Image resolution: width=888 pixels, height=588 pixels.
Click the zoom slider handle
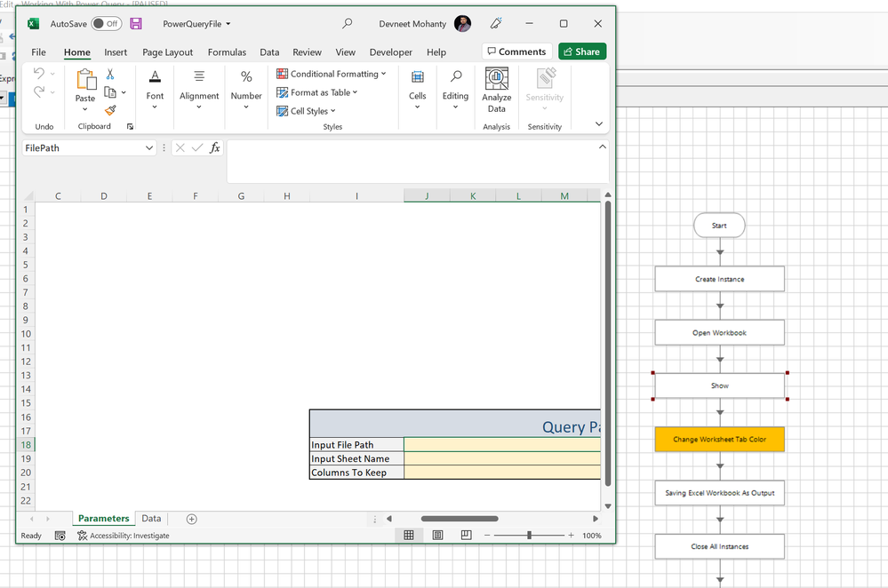click(x=529, y=536)
